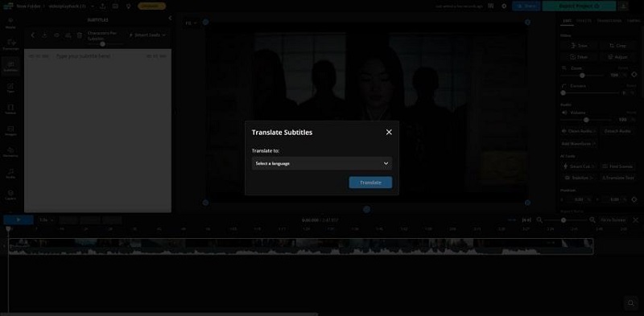Screen dimensions: 644x316
Task: Adjust the timeline zoom slider
Action: [x=563, y=220]
